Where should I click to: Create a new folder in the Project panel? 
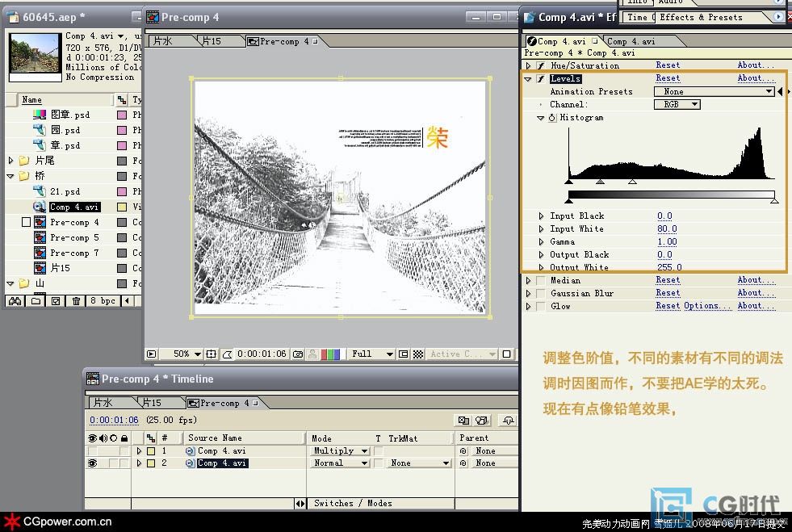[x=36, y=301]
